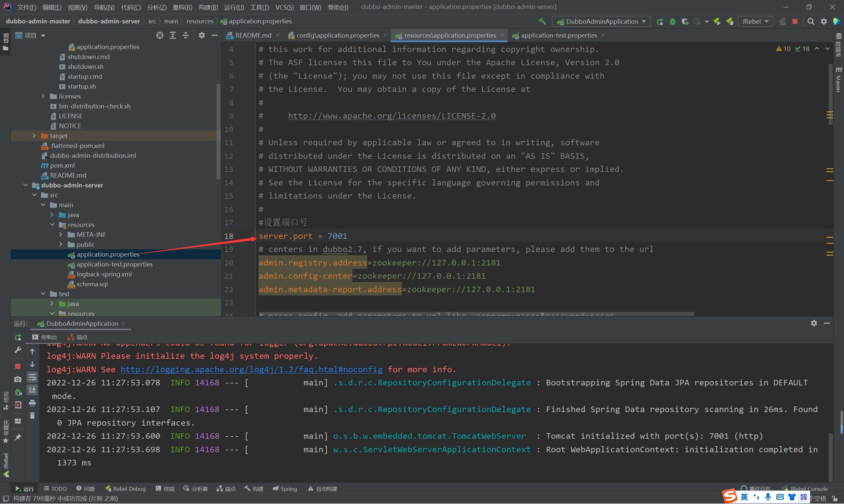
Task: Click the editor vertical scrollbar
Action: click(830, 95)
